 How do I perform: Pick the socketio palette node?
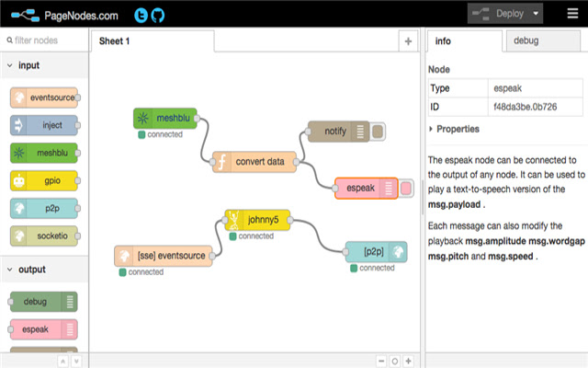click(x=44, y=236)
